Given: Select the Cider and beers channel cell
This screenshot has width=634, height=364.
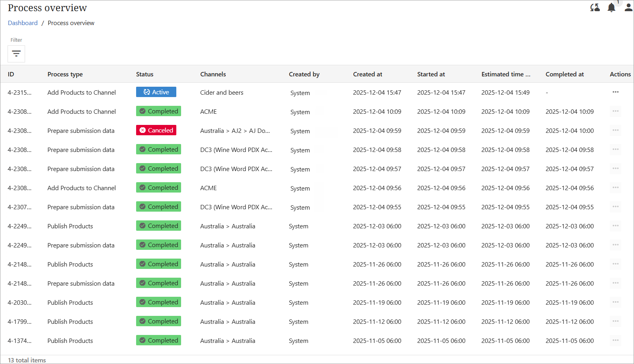Looking at the screenshot, I should tap(222, 93).
